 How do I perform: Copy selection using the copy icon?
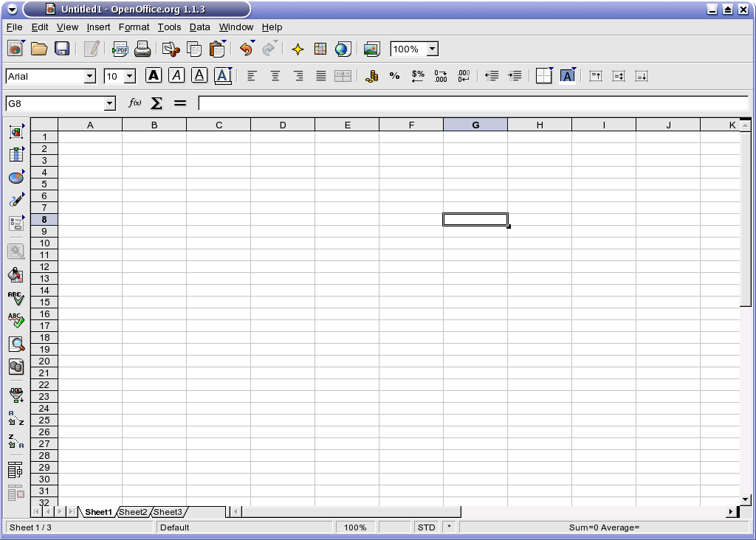point(194,49)
